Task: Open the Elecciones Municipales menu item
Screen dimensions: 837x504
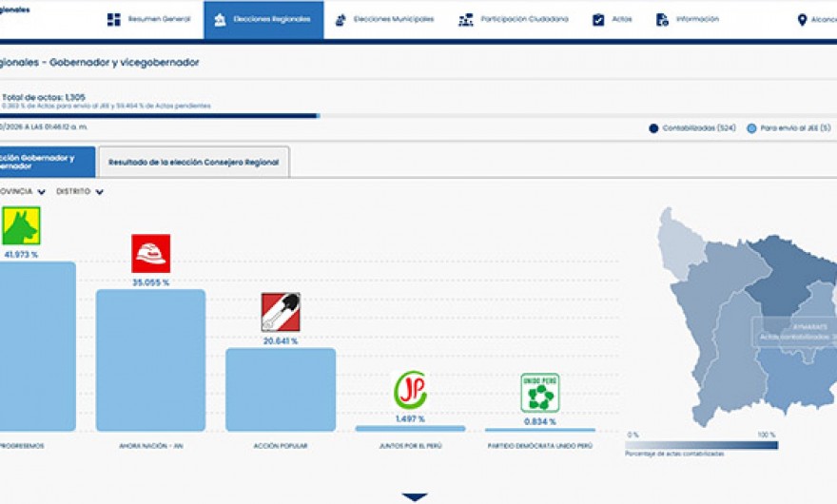Action: click(394, 19)
